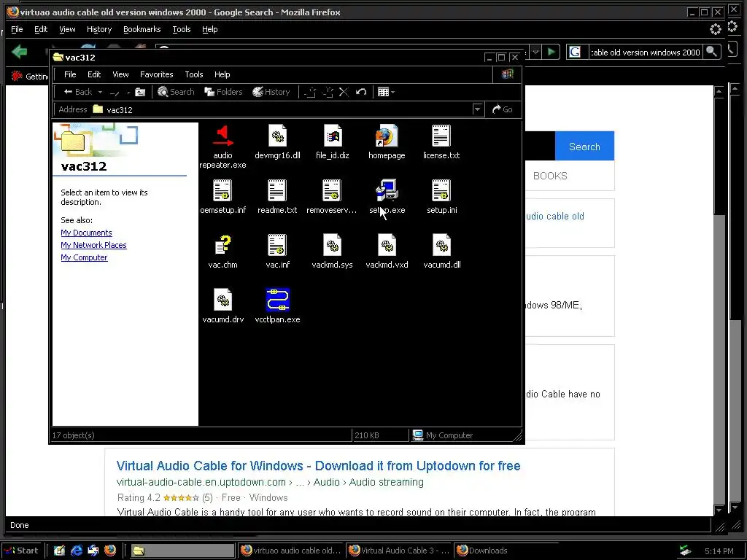Open the Google search engine selector

click(576, 52)
